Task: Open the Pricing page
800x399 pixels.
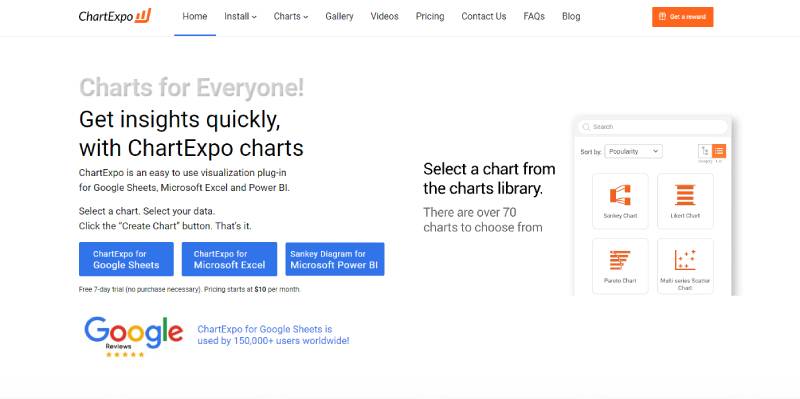Action: (x=430, y=16)
